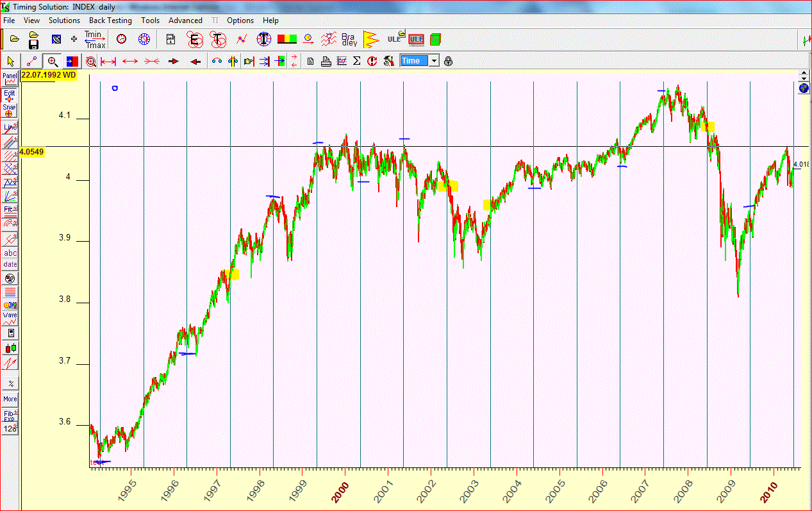The width and height of the screenshot is (812, 511).
Task: Click the More button in sidebar
Action: click(x=10, y=399)
